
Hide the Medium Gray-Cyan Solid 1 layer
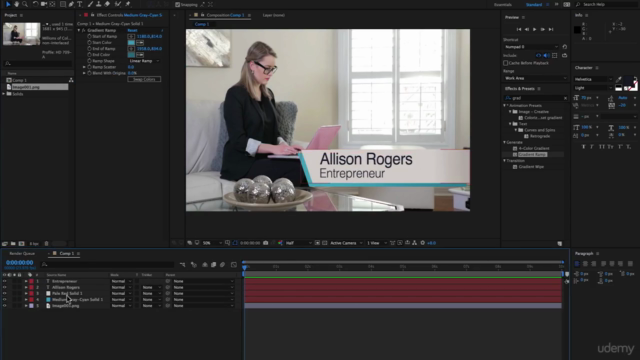(x=4, y=300)
